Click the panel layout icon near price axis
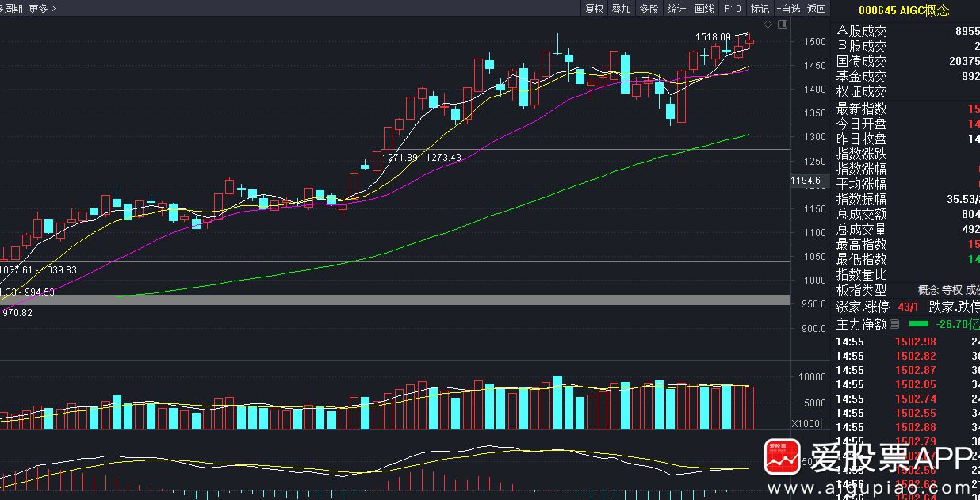The image size is (980, 500). click(x=783, y=25)
